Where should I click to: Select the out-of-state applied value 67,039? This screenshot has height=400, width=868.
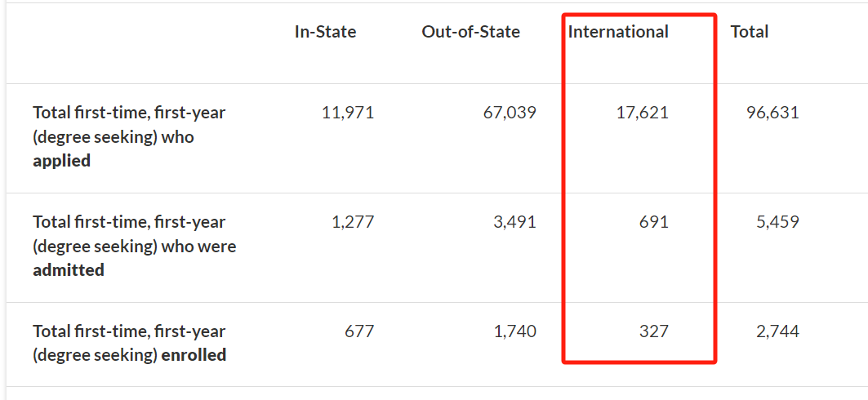[x=510, y=113]
